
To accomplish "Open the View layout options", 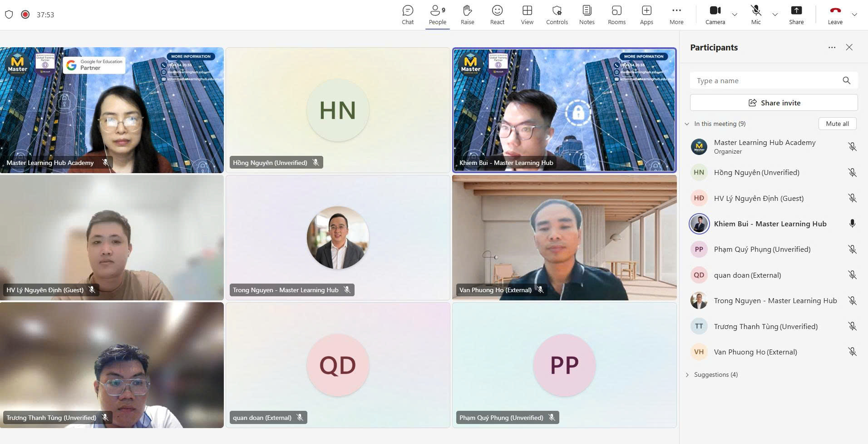I will 527,15.
